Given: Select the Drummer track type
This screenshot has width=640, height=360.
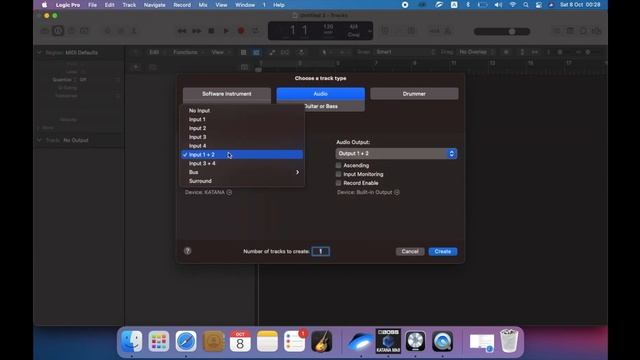Looking at the screenshot, I should tap(414, 93).
